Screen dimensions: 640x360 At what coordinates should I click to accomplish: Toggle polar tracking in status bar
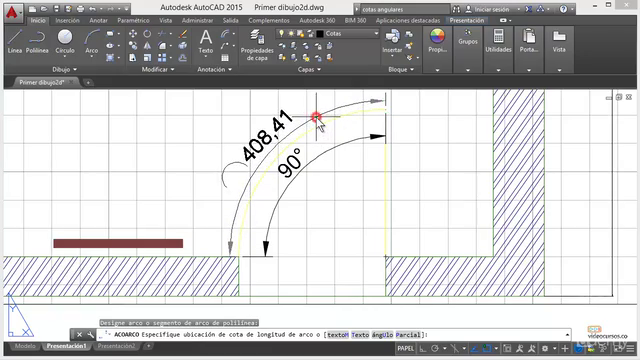[x=435, y=349]
